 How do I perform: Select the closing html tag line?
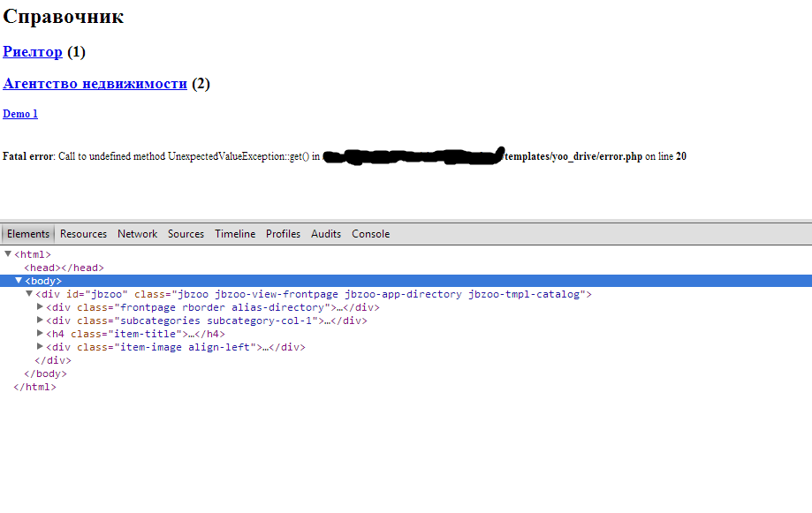(34, 387)
